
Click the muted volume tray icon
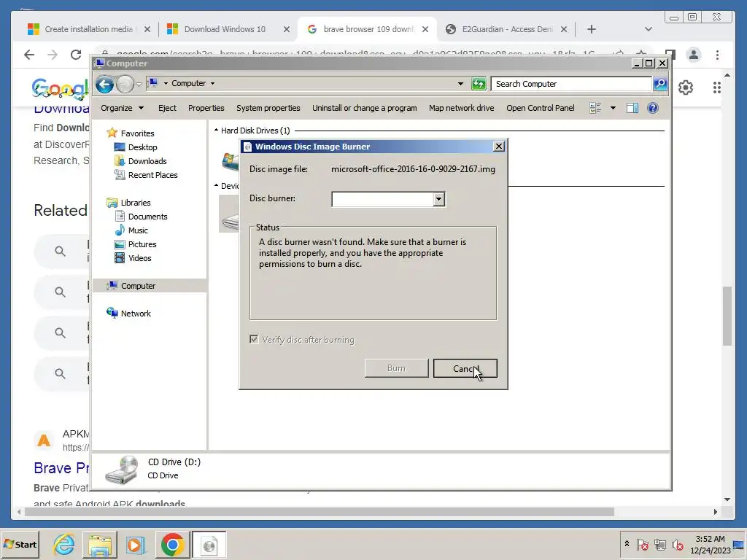point(677,544)
